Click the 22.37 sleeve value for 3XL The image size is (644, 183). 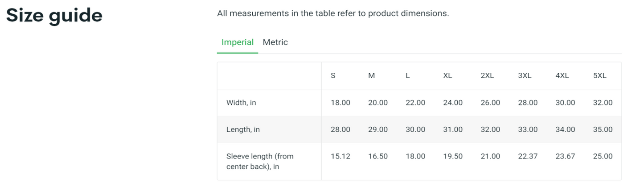coord(528,156)
